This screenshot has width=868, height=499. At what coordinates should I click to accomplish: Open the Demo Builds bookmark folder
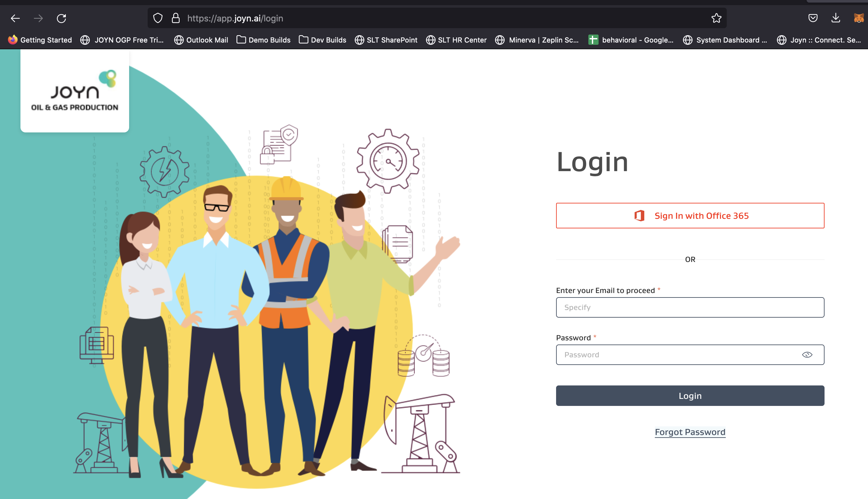pyautogui.click(x=263, y=40)
